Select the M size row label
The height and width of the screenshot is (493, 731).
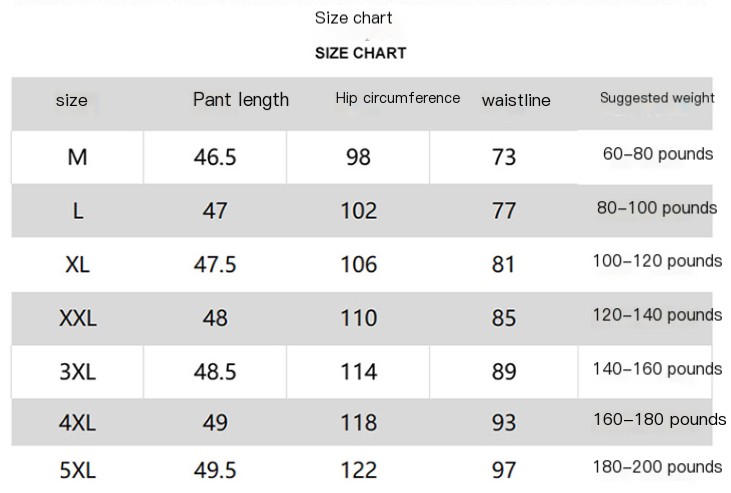[77, 157]
